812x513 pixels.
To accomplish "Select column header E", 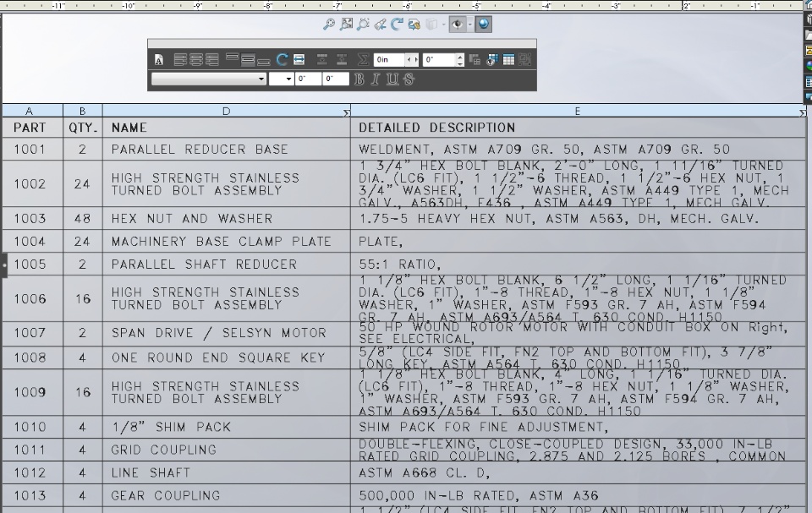I will point(578,111).
